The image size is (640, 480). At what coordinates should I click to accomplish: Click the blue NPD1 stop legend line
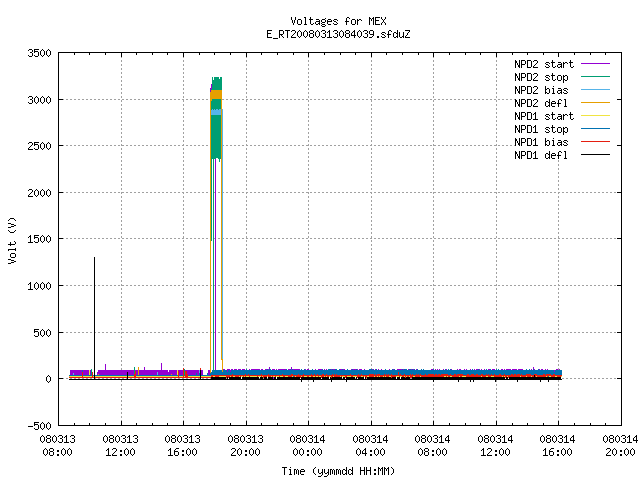[x=596, y=129]
